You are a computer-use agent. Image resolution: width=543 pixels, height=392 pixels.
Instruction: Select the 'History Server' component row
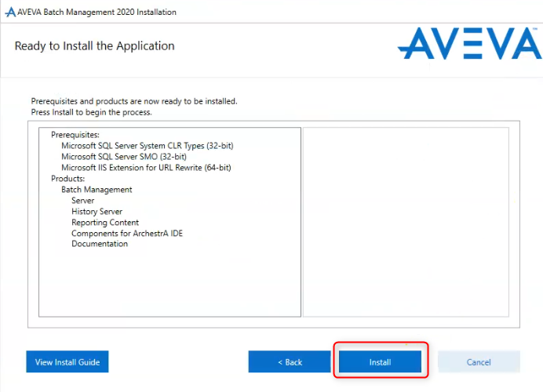click(x=97, y=212)
